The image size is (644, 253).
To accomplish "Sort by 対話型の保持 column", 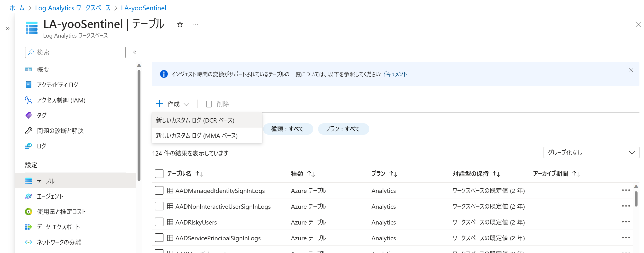I will click(x=476, y=174).
